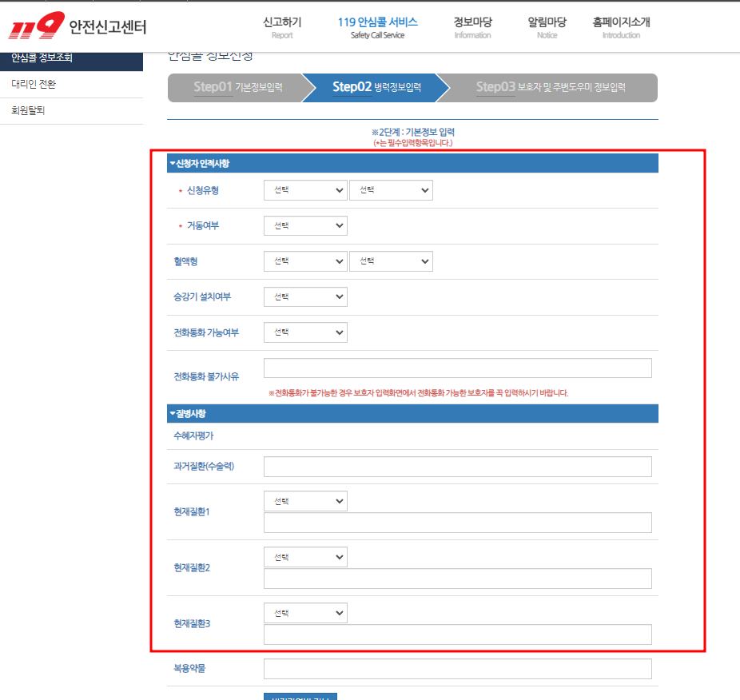The height and width of the screenshot is (700, 740).
Task: Click the red 전화통화가 불가능한 경우 notice text
Action: pyautogui.click(x=418, y=393)
